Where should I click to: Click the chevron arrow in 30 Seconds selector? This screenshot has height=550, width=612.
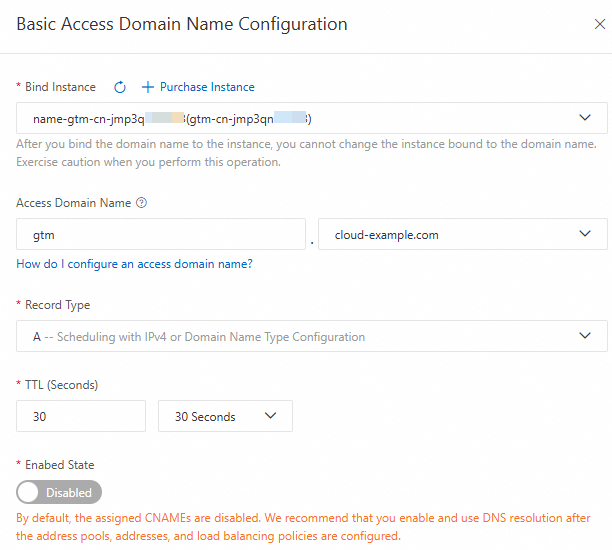[270, 416]
